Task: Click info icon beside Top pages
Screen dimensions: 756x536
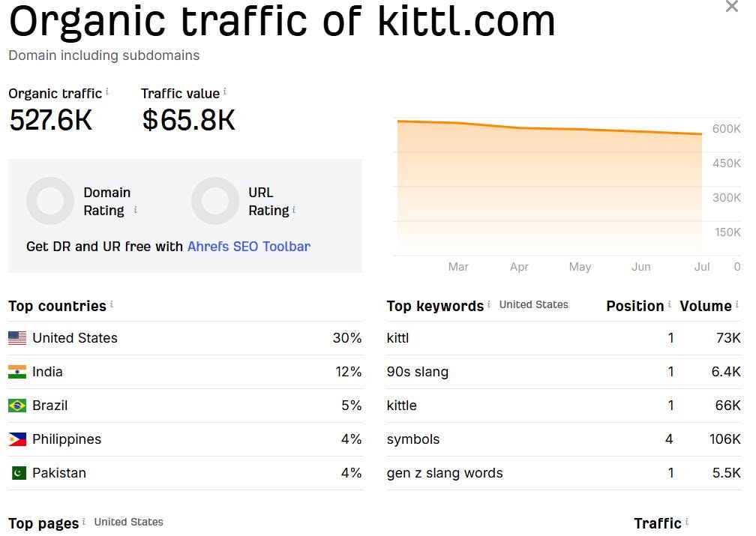Action: tap(84, 522)
